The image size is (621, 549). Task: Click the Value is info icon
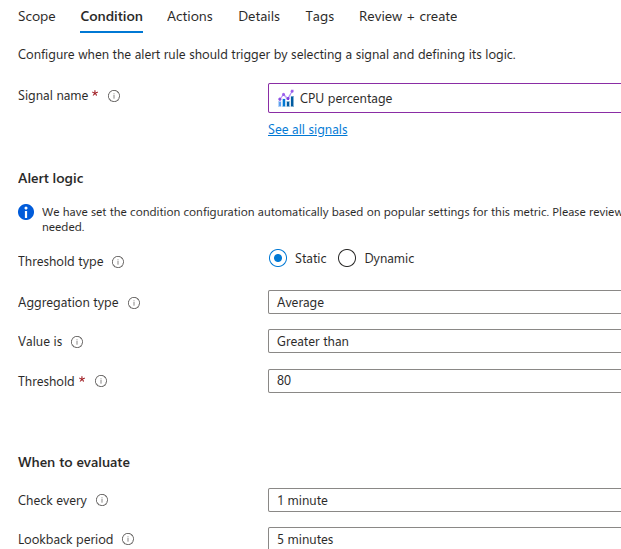pos(77,342)
